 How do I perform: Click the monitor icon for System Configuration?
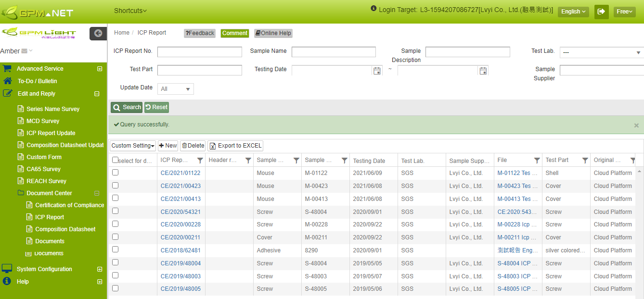coord(7,269)
